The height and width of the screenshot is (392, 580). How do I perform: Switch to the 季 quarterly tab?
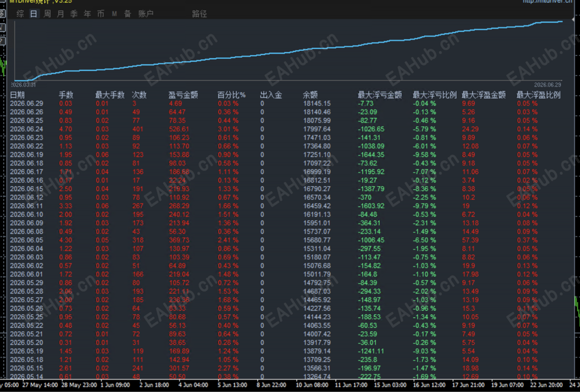tap(74, 14)
